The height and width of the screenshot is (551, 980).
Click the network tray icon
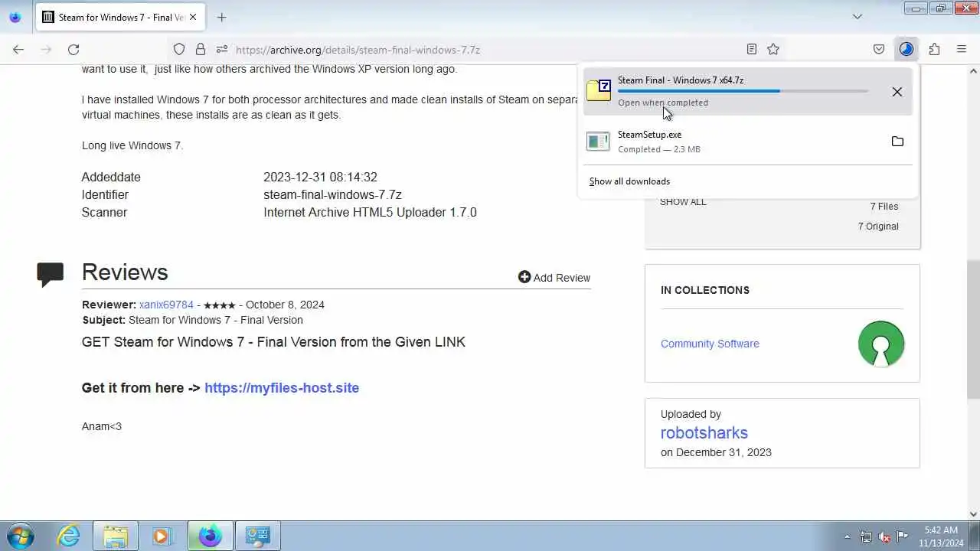pyautogui.click(x=866, y=536)
